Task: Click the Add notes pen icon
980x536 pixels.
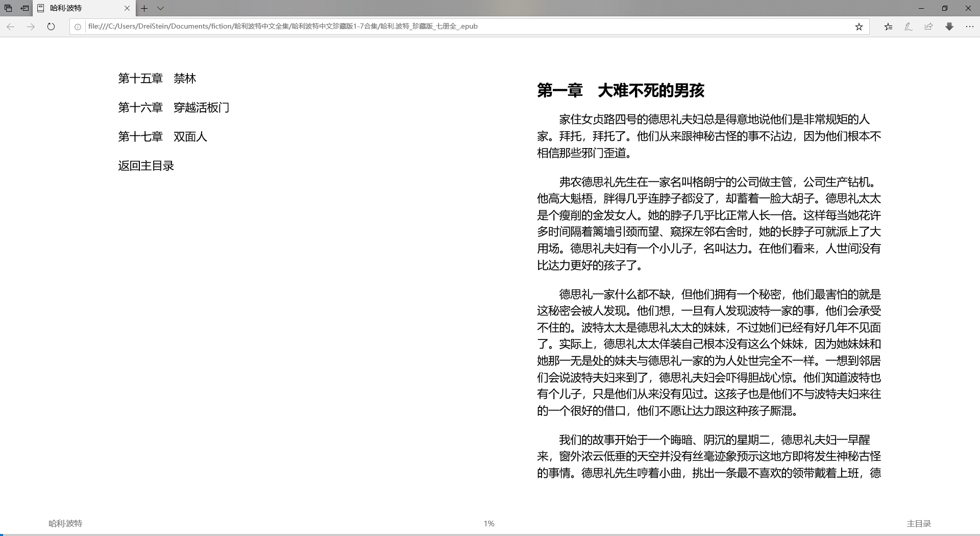Action: click(908, 27)
